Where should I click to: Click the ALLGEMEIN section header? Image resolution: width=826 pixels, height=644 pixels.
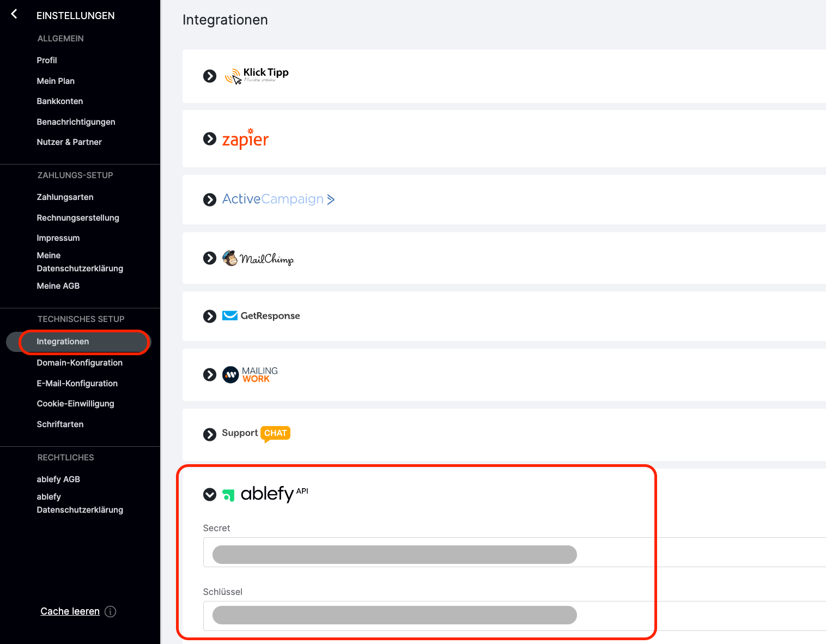[60, 39]
